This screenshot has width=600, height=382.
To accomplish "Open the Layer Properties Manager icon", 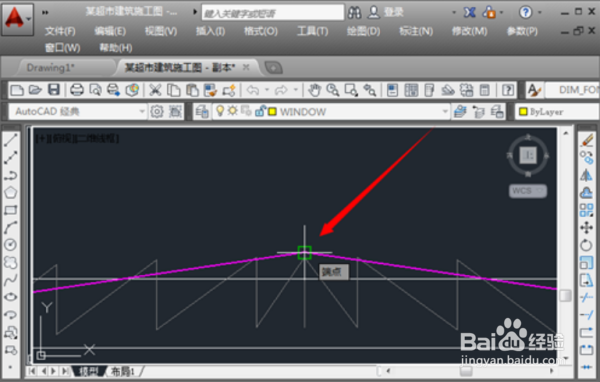I will click(202, 112).
